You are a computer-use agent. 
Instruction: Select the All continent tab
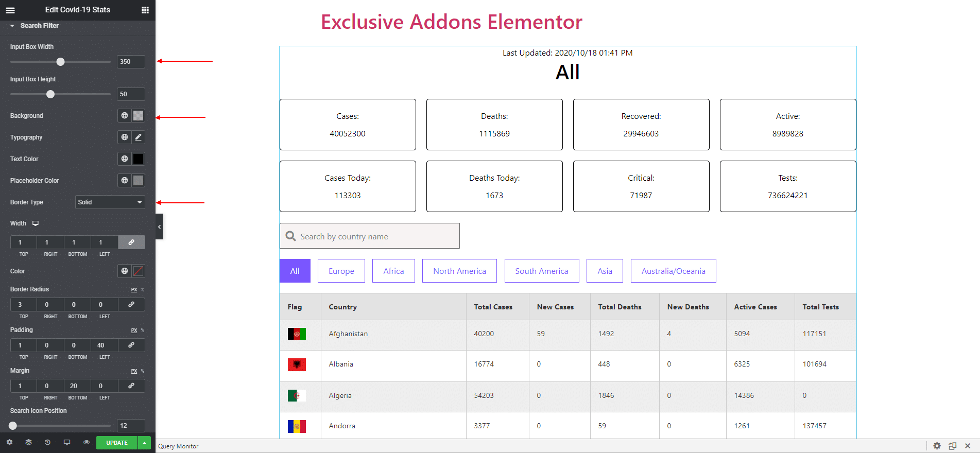click(295, 271)
